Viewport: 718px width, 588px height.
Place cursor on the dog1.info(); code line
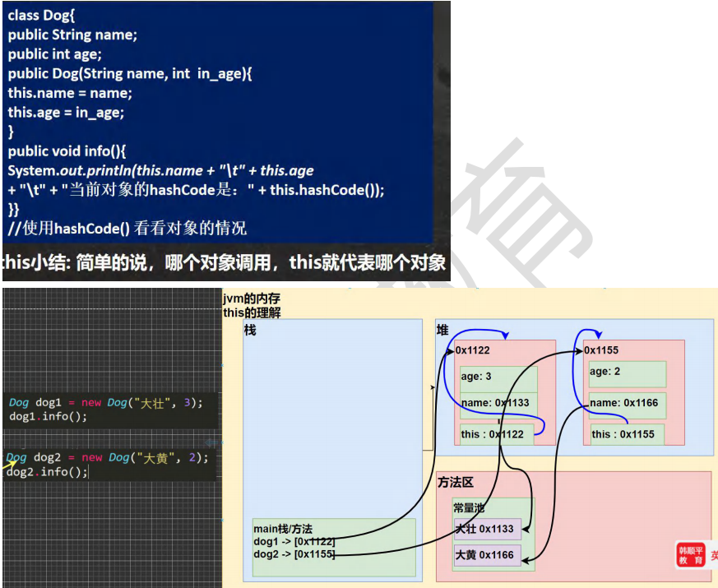tap(48, 416)
